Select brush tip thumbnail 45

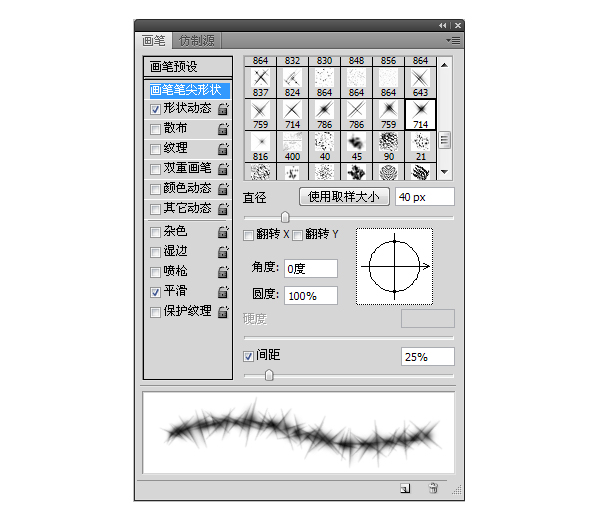coord(356,146)
